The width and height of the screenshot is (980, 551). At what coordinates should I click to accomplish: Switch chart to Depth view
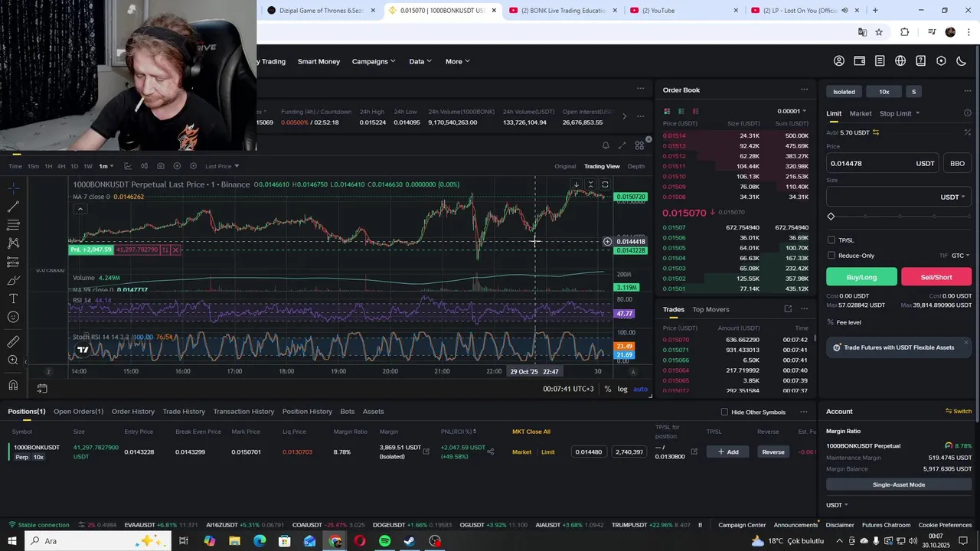point(636,166)
